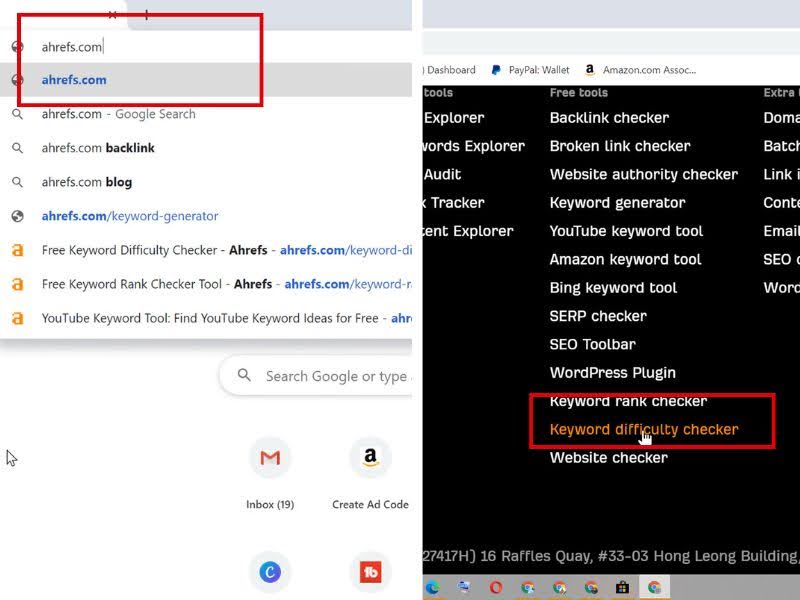Click the Keyword difficulty checker link
800x600 pixels.
pos(644,429)
